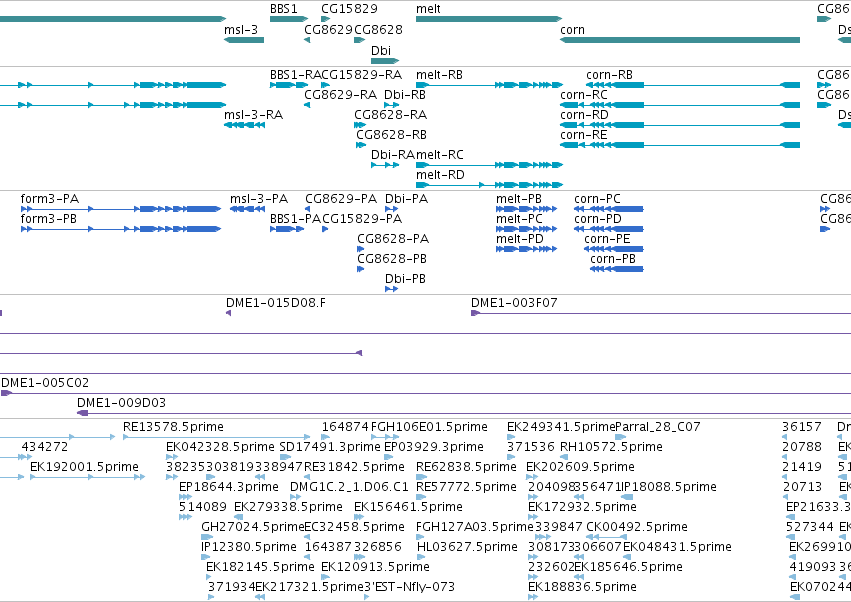Click the DME1-003F07 clone label
851x602 pixels.
514,303
